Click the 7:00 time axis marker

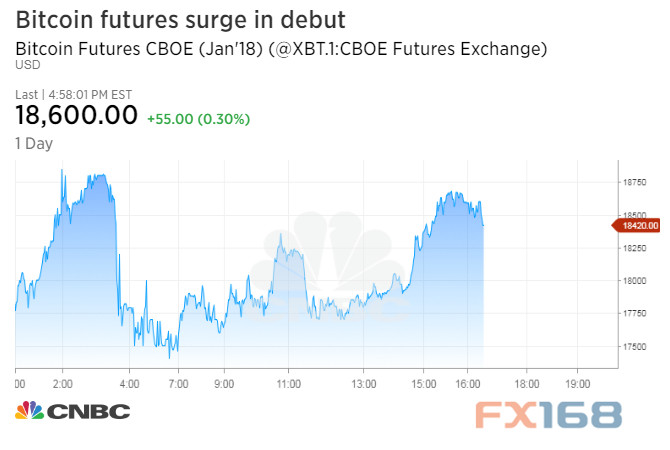pyautogui.click(x=178, y=384)
